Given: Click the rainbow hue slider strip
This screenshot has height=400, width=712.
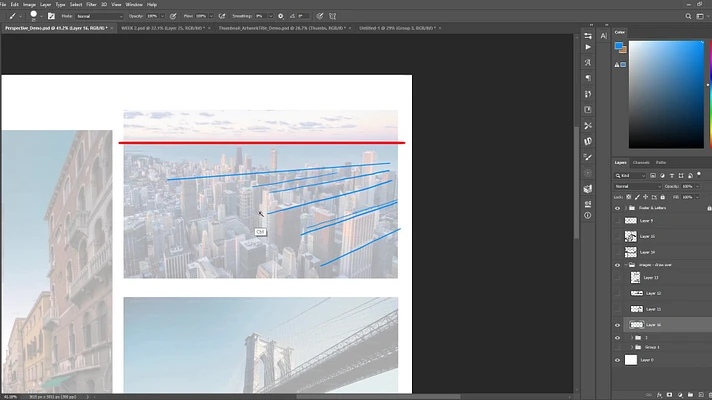Looking at the screenshot, I should (710, 94).
